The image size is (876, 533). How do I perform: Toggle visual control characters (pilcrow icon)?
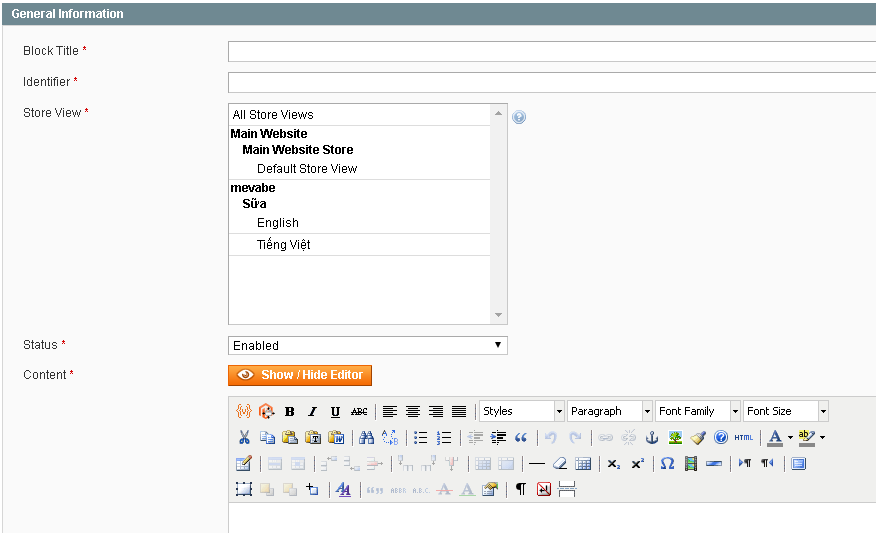tap(520, 489)
